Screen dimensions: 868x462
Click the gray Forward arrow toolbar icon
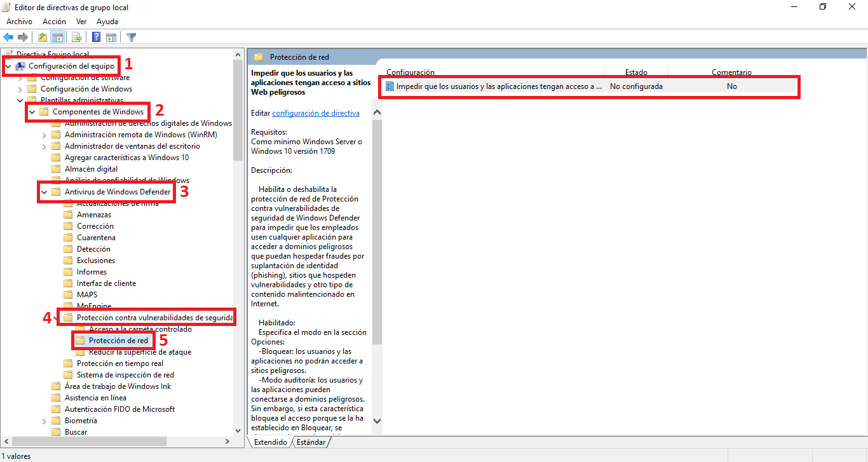point(23,37)
